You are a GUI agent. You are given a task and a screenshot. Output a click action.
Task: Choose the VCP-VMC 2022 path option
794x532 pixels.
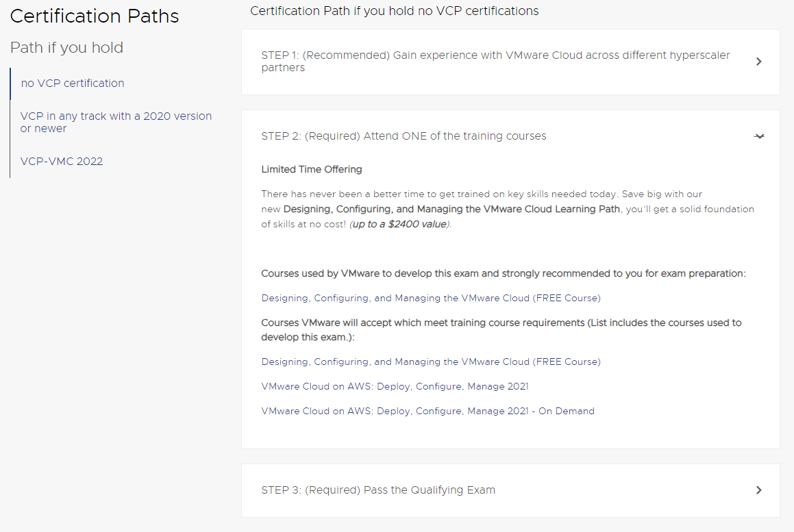coord(62,162)
